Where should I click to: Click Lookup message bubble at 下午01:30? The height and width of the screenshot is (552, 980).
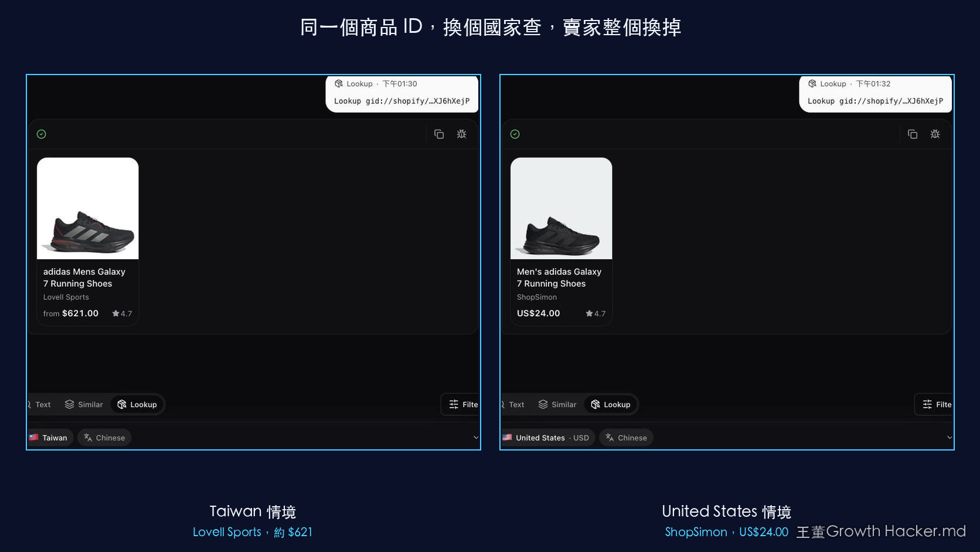402,93
